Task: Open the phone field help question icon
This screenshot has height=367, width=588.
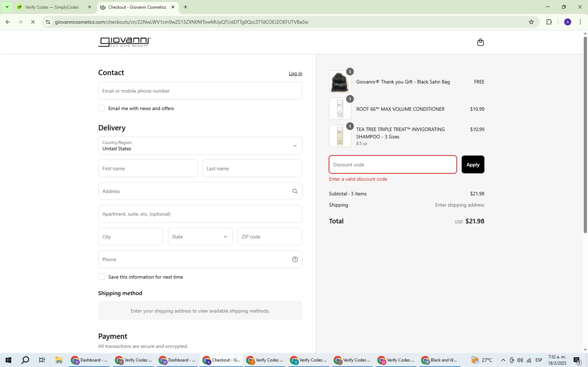Action: [x=295, y=259]
